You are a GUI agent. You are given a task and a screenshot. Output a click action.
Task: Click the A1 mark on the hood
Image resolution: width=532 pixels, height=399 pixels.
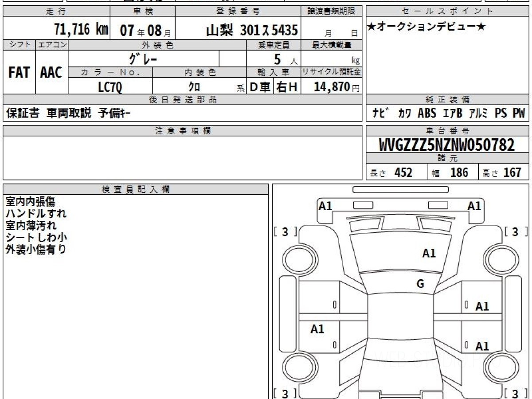coord(429,253)
